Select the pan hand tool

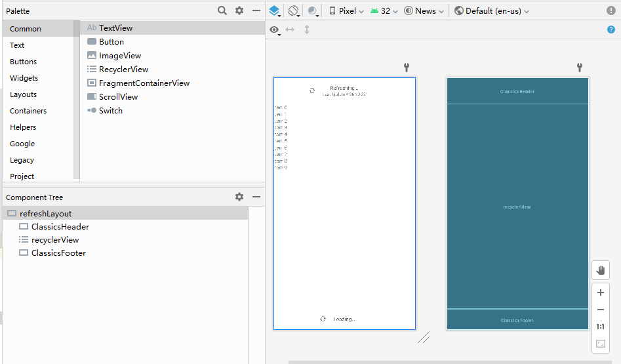coord(600,270)
